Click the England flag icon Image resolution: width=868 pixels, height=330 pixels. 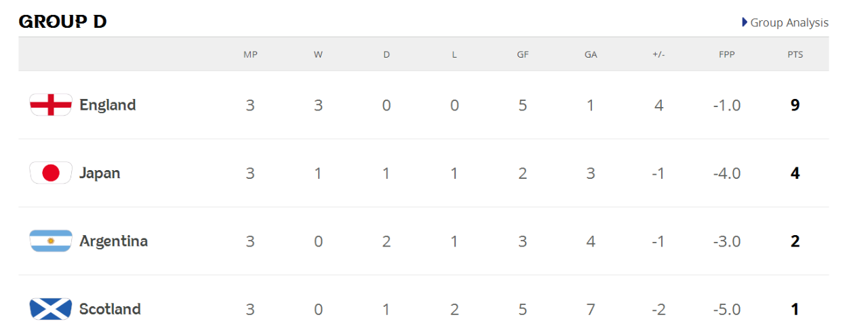coord(51,105)
